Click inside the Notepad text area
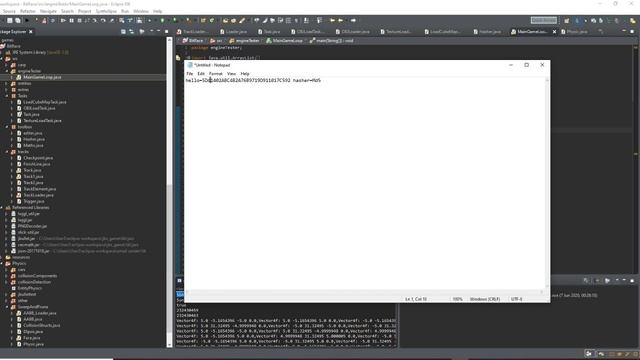640x360 pixels. click(364, 184)
